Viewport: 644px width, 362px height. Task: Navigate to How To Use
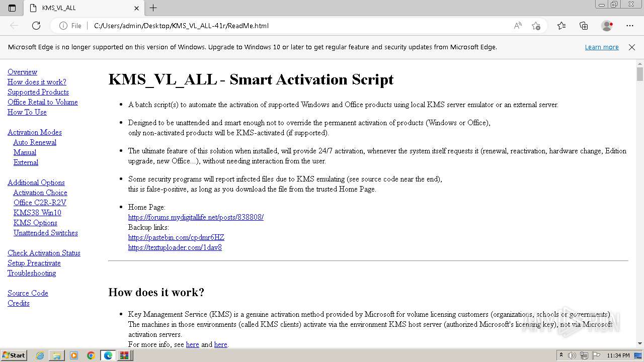click(x=27, y=112)
